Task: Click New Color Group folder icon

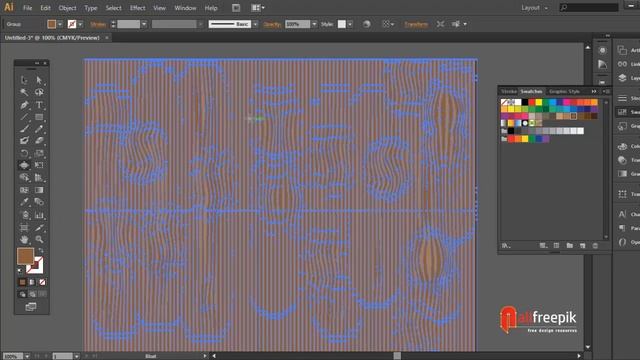Action: 569,246
